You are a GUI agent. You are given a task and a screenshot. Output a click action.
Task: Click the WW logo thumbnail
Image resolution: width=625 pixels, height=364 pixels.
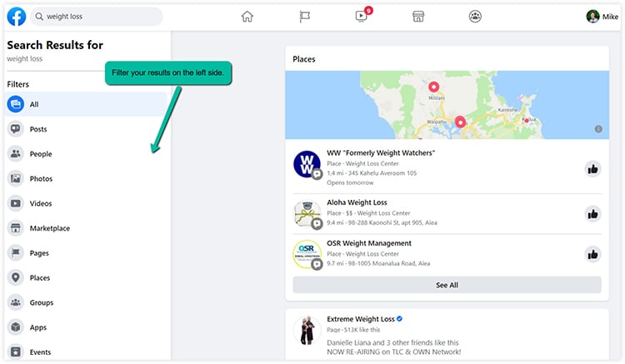click(307, 164)
